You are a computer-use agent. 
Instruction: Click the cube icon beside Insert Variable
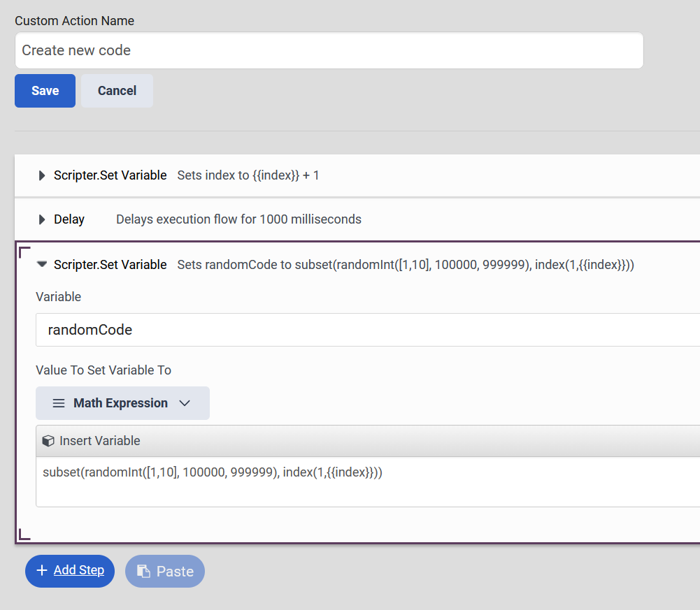pos(48,441)
